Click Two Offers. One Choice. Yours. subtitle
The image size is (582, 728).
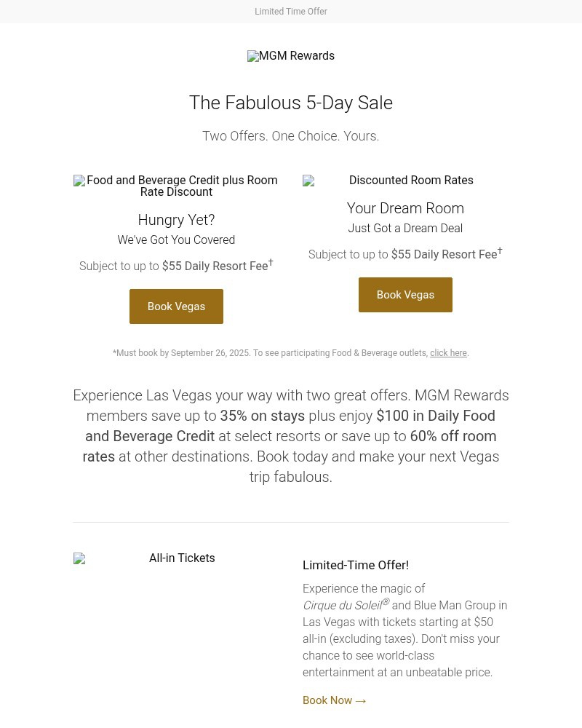290,136
